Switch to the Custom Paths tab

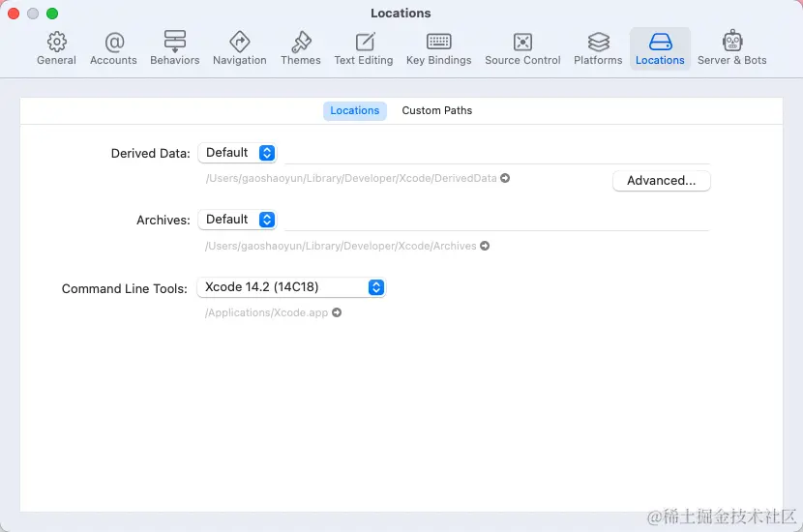(437, 110)
